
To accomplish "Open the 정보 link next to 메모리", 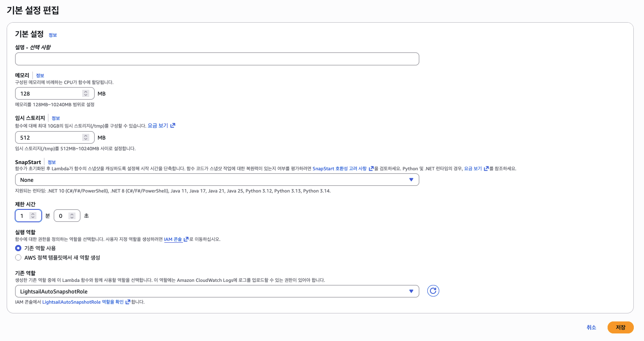I will point(40,76).
